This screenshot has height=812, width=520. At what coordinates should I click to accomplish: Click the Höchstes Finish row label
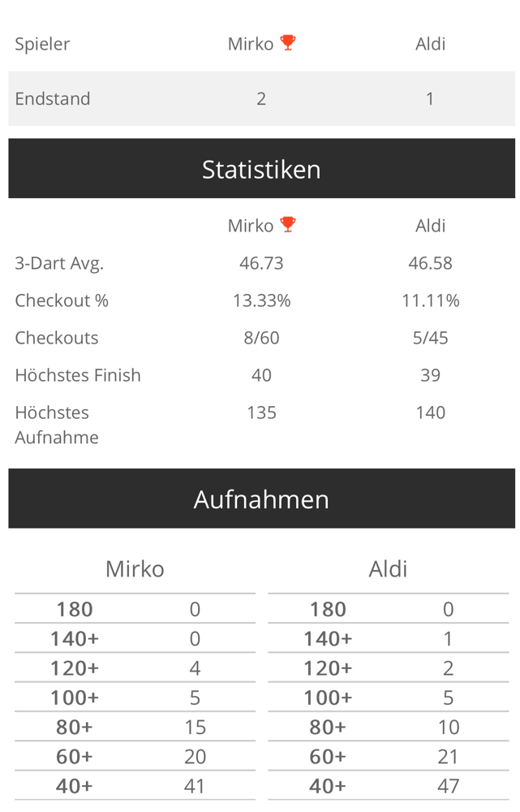click(78, 375)
